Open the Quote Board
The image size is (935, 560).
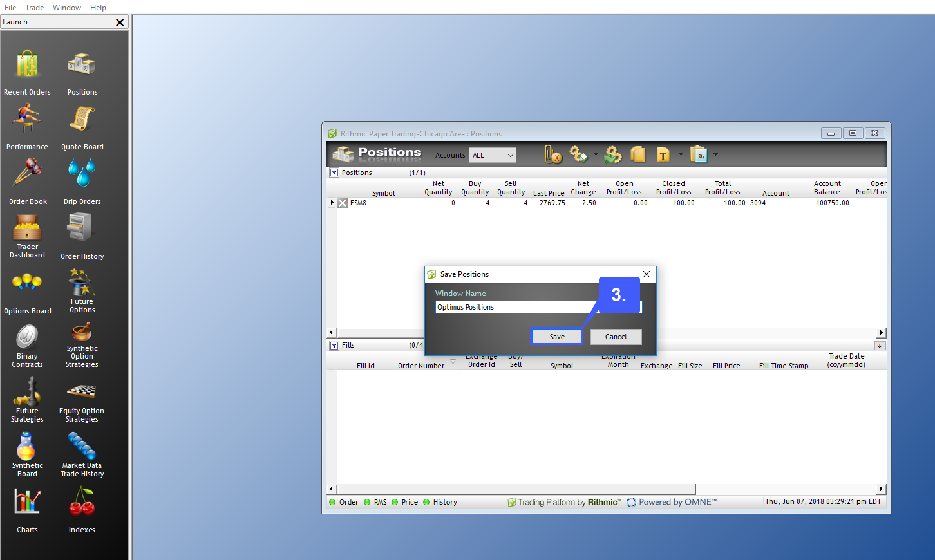82,127
